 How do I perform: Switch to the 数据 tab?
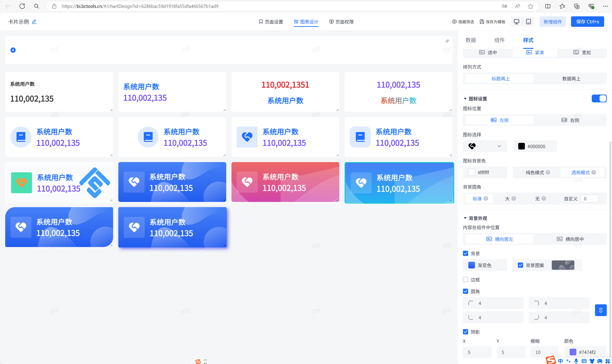coord(470,40)
